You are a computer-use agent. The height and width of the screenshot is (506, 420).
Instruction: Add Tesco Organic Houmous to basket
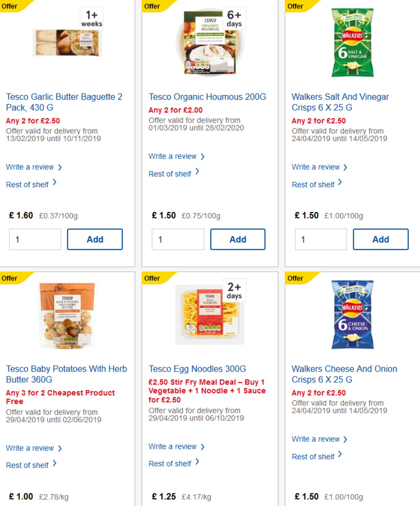(x=238, y=239)
